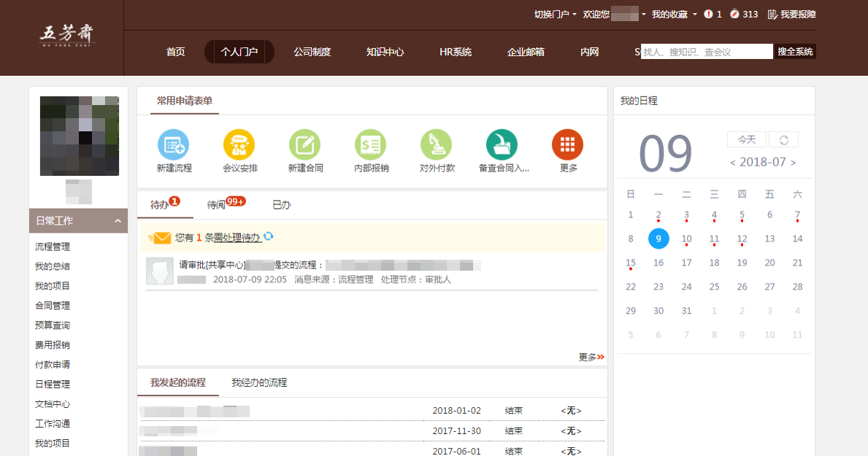The height and width of the screenshot is (456, 868).
Task: Open the 新建流程 form icon
Action: tap(173, 144)
